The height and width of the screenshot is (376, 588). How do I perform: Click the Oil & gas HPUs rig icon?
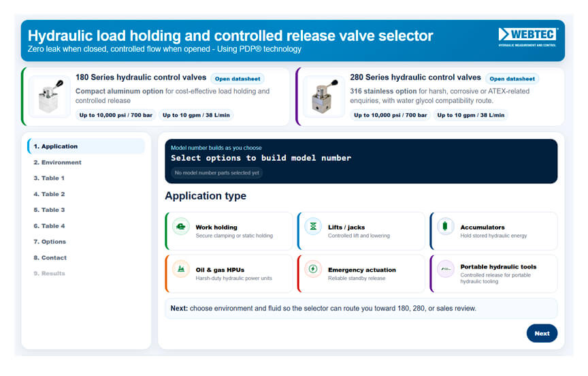pyautogui.click(x=181, y=269)
